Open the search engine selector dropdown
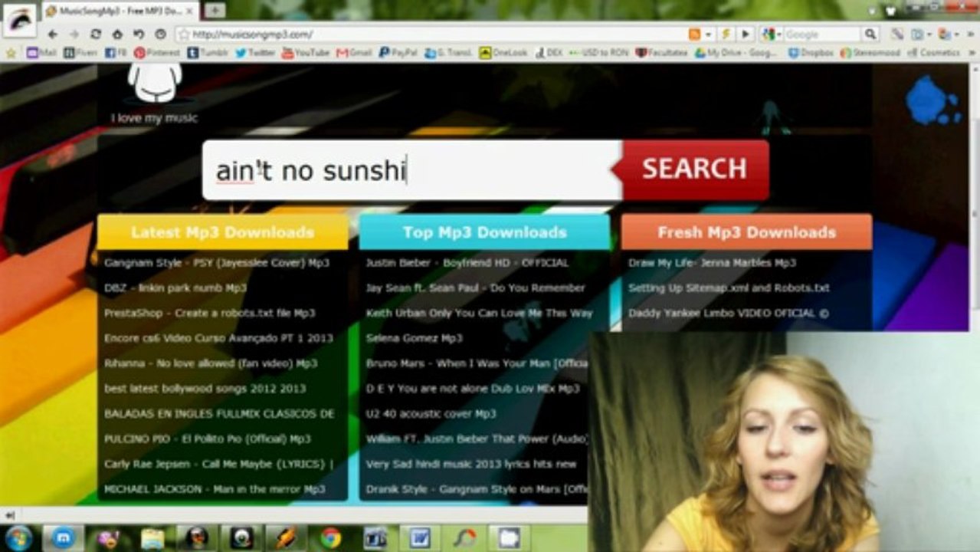Screen dimensions: 980x552 770,34
